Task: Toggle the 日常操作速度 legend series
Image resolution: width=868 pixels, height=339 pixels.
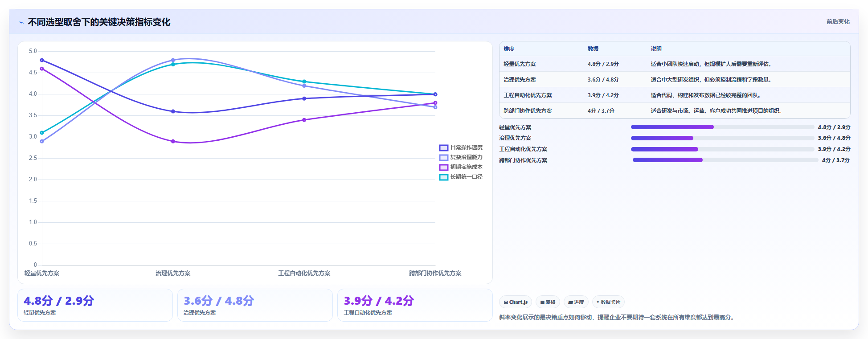Action: coord(461,147)
